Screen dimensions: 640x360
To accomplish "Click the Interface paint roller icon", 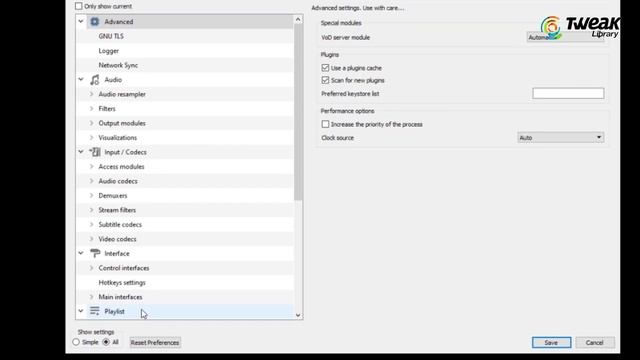I will tap(95, 253).
